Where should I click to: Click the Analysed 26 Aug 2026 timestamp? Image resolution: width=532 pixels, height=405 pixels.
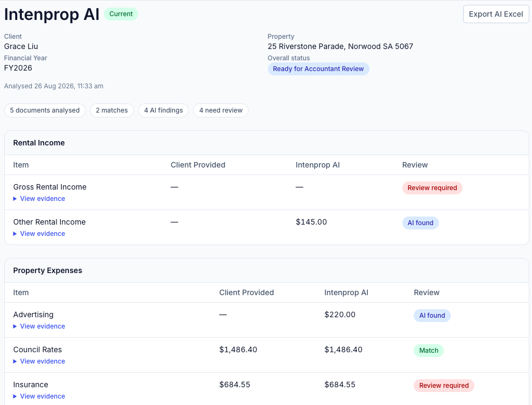[x=54, y=86]
